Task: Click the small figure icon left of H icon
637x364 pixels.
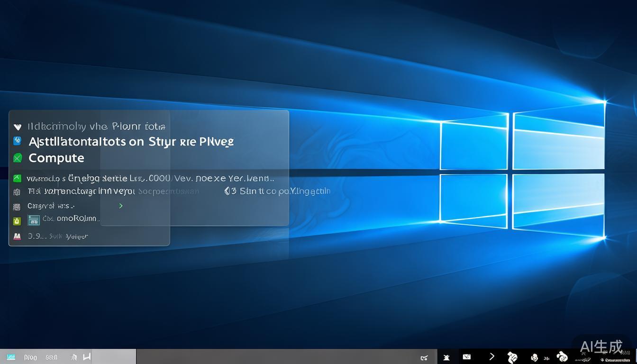Action: pyautogui.click(x=73, y=357)
